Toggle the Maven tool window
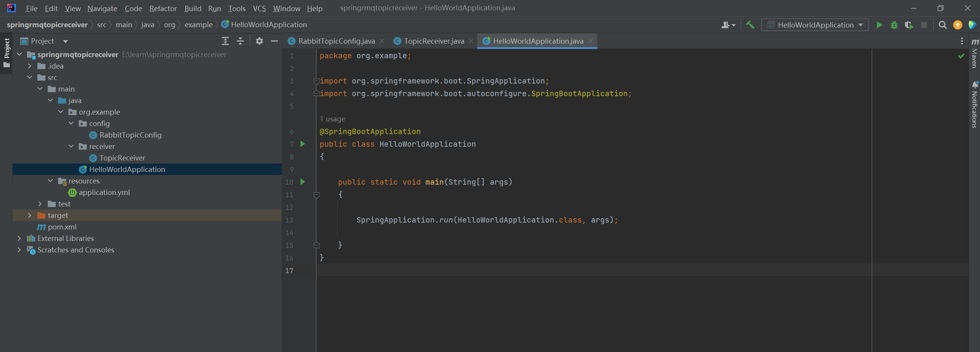The width and height of the screenshot is (980, 352). point(975,54)
